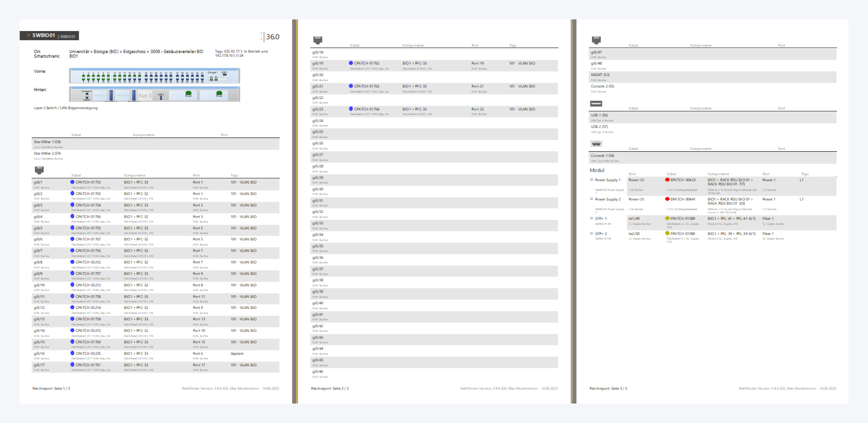Click front view switch port image
The width and height of the screenshot is (868, 423).
[154, 76]
